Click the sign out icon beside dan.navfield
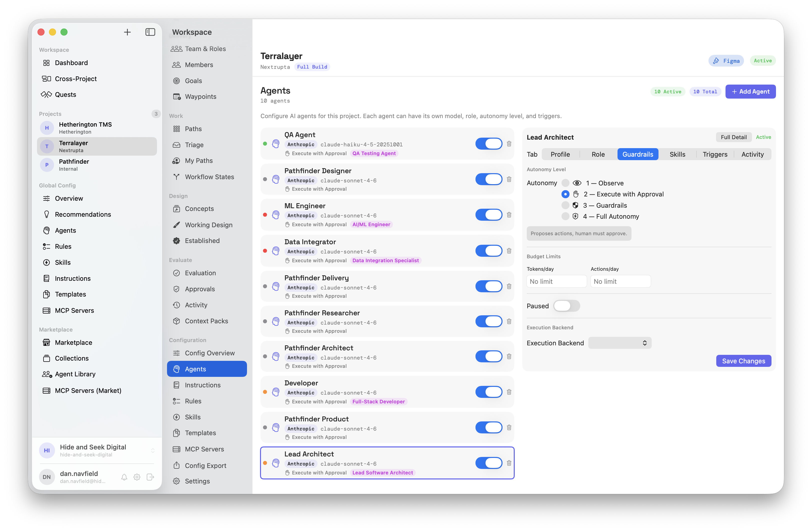Image resolution: width=812 pixels, height=531 pixels. coord(150,477)
